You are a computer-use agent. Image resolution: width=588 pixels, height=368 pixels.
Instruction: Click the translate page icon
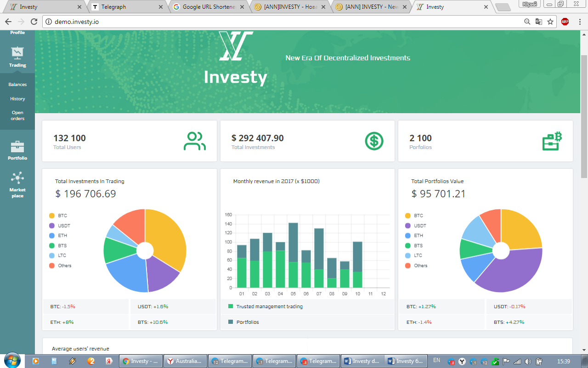point(539,22)
